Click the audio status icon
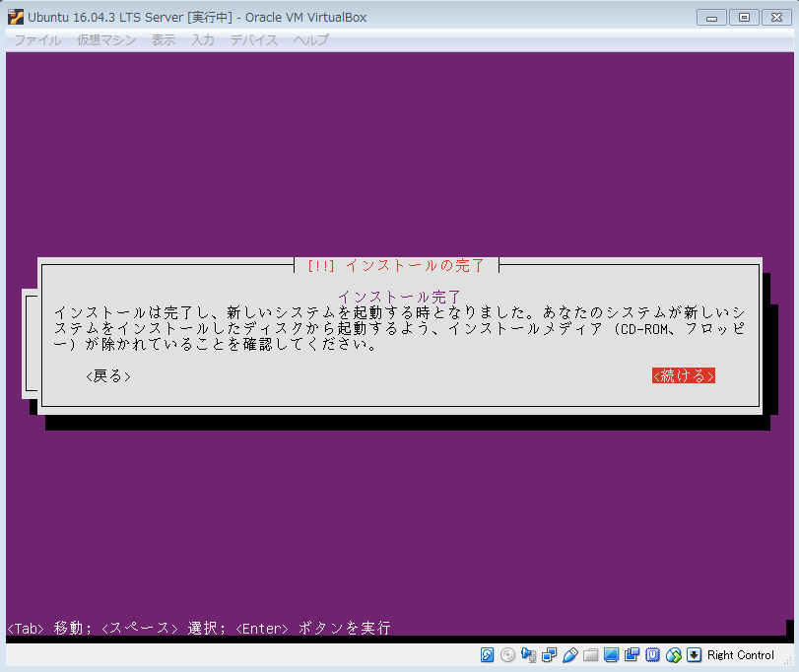Image resolution: width=799 pixels, height=672 pixels. pos(529,655)
